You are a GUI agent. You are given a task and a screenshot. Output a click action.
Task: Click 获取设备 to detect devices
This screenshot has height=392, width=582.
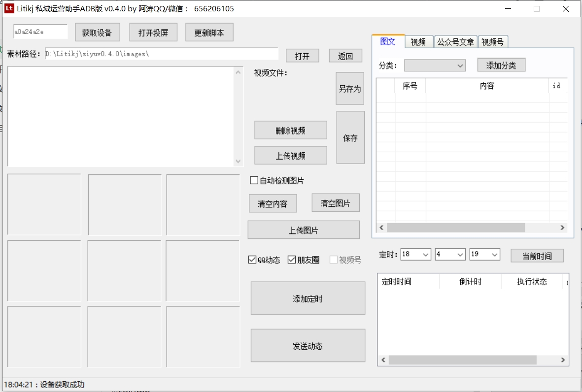97,32
